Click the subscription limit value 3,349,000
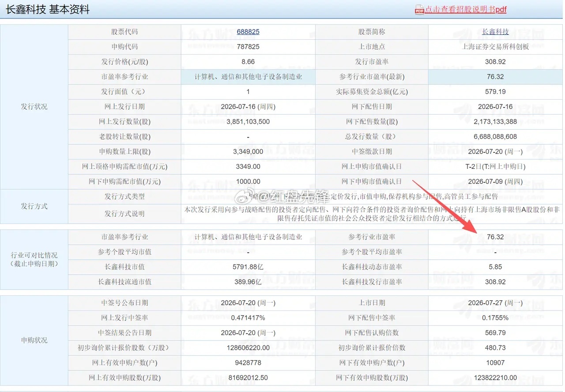 [248, 152]
